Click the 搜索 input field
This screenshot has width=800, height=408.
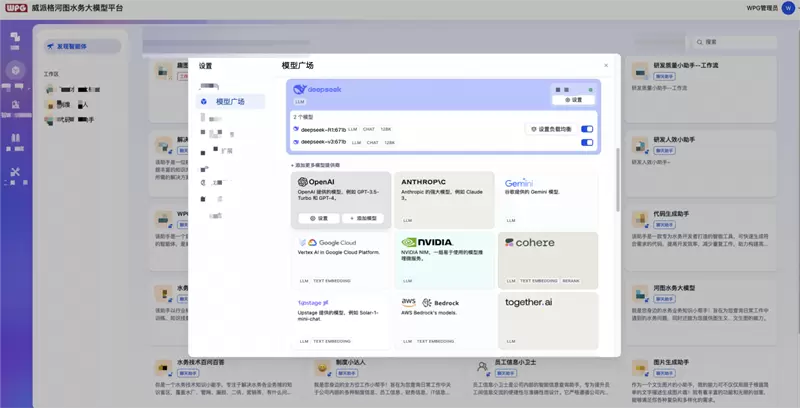click(x=742, y=43)
